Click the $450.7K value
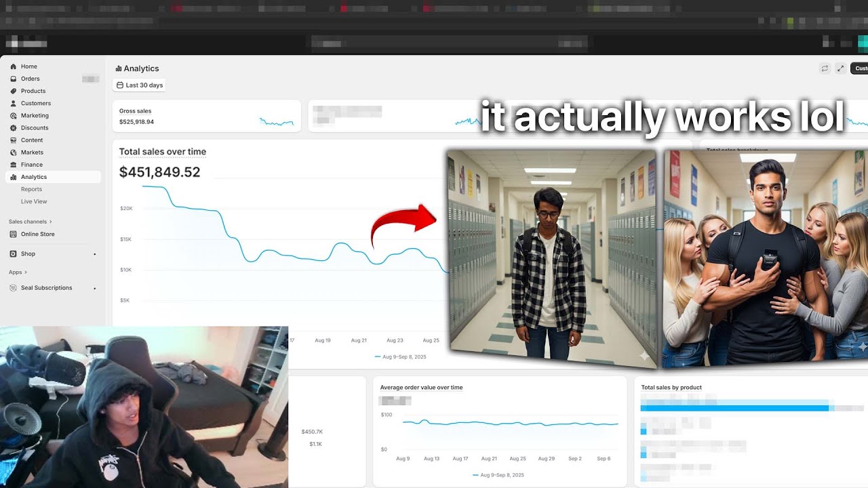Viewport: 868px width, 488px height. point(312,432)
